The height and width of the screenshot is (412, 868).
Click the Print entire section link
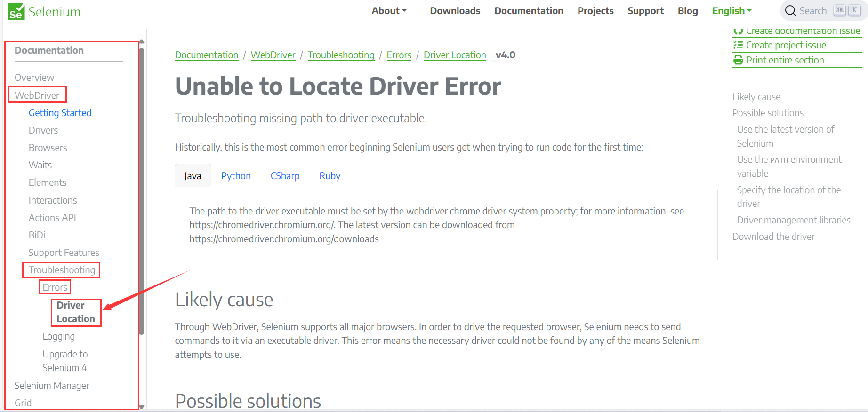[785, 60]
